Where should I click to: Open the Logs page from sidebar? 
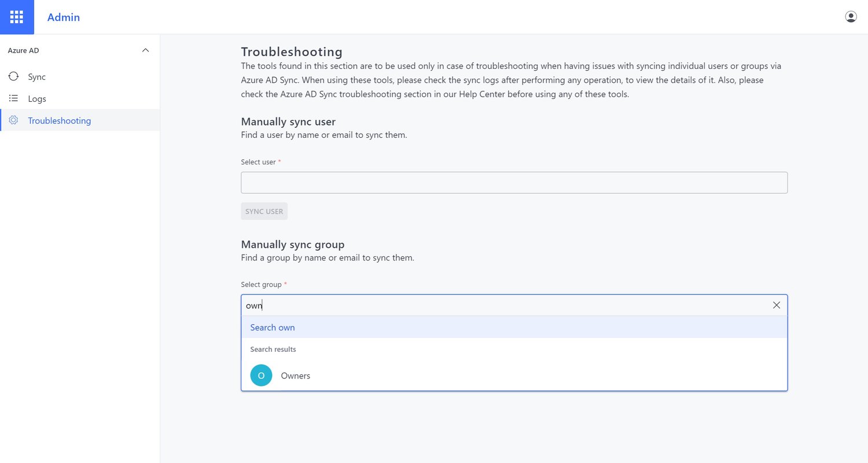(x=36, y=98)
